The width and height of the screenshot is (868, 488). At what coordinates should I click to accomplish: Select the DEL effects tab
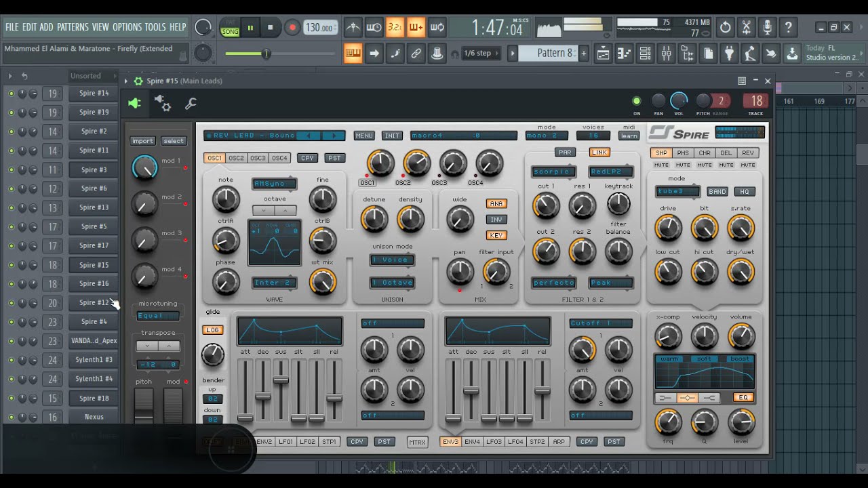coord(726,153)
